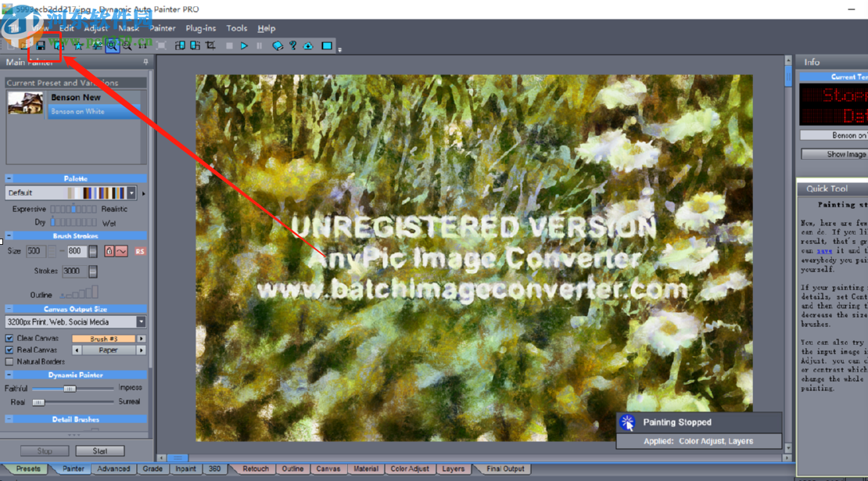
Task: Open the Help menu
Action: point(267,28)
